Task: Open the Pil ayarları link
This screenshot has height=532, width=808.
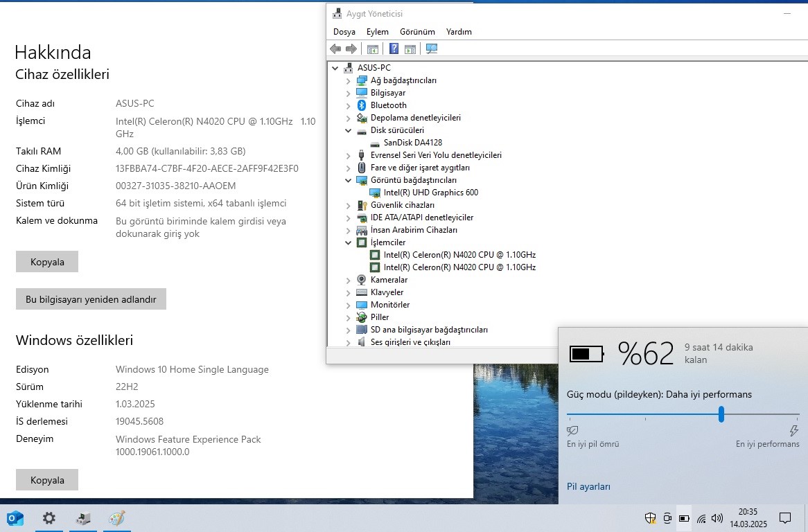Action: tap(588, 487)
